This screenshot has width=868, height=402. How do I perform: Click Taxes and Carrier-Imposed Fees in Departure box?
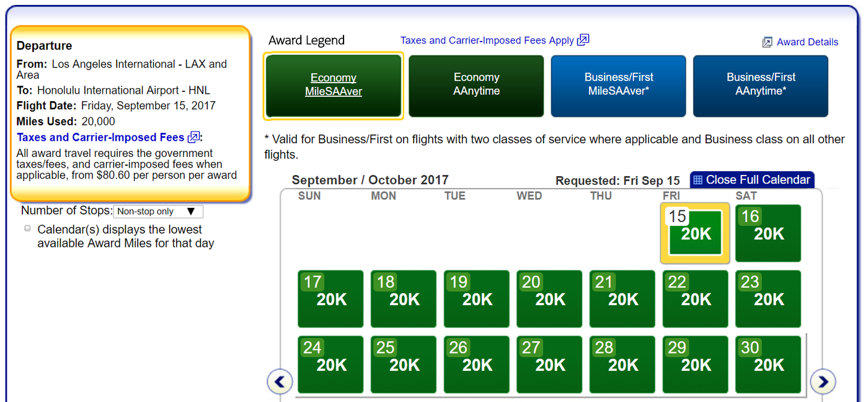pyautogui.click(x=100, y=137)
